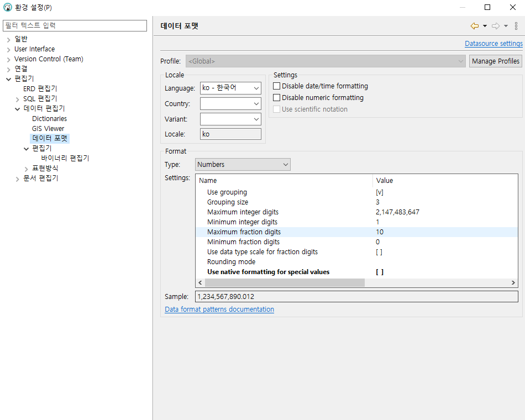Open the Format Type Numbers dropdown
The width and height of the screenshot is (525, 420).
243,165
